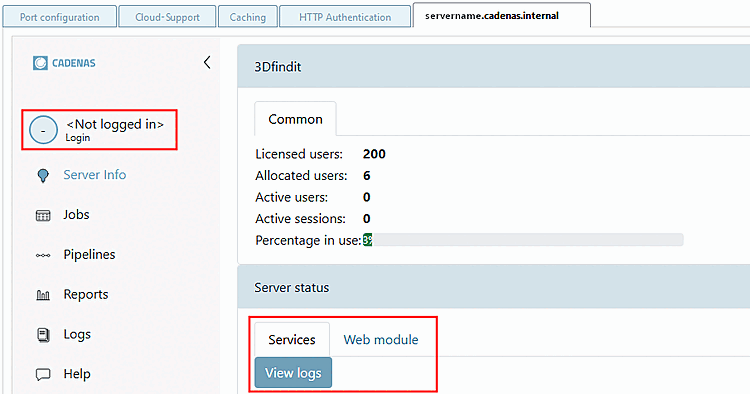Click the Pipelines nodes icon

click(43, 255)
